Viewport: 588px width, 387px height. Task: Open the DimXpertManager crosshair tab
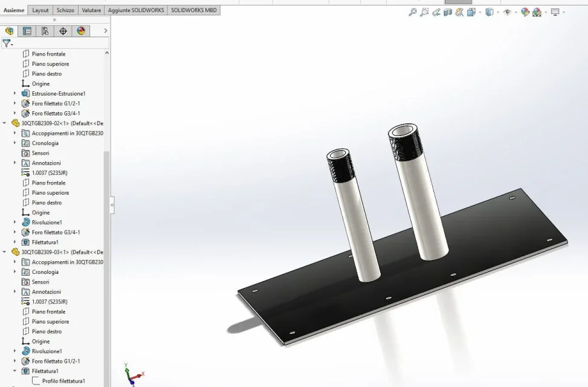[x=63, y=31]
